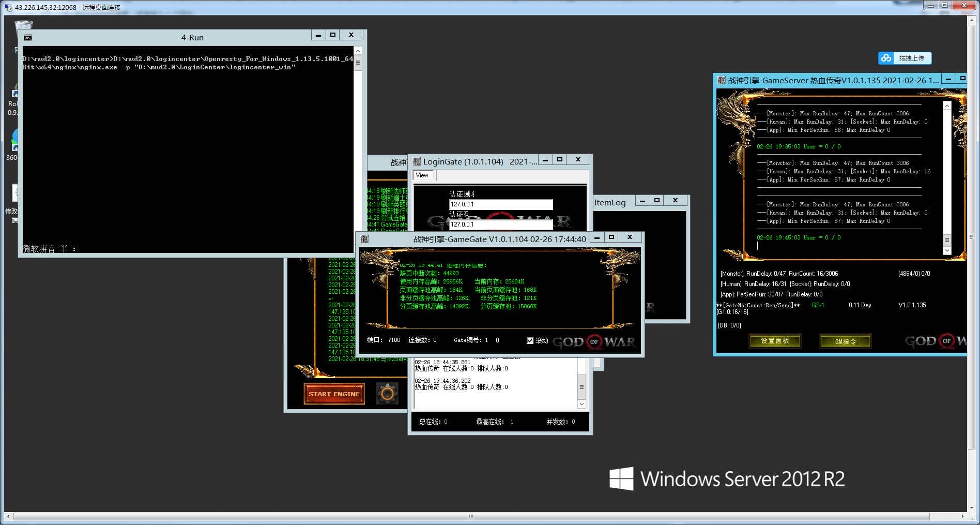980x525 pixels.
Task: Click the scrollbar thumb in the 4-Run window
Action: (x=358, y=63)
